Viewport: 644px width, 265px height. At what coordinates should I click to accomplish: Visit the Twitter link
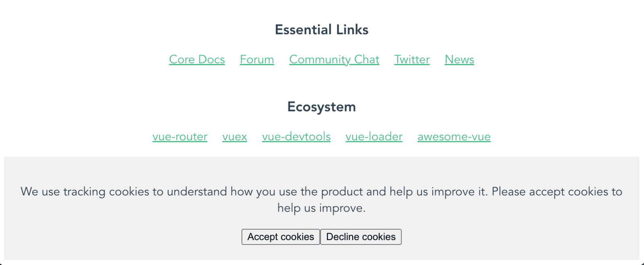pyautogui.click(x=412, y=60)
